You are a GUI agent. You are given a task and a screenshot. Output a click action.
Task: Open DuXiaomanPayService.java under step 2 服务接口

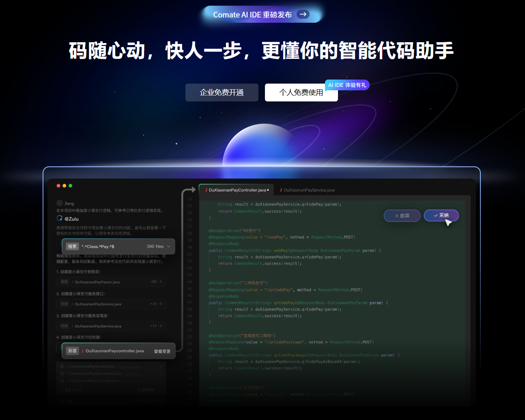coord(98,304)
